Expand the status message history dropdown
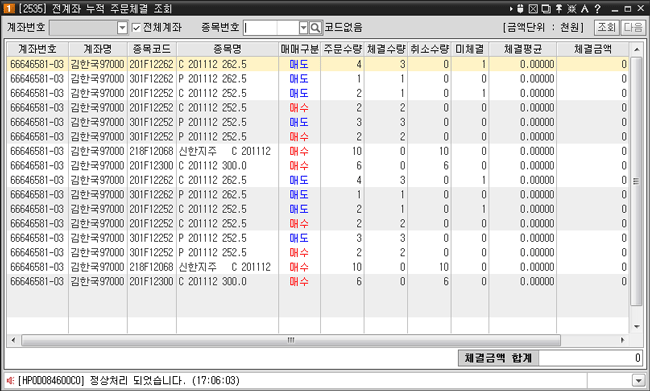650x391 pixels. [638, 380]
